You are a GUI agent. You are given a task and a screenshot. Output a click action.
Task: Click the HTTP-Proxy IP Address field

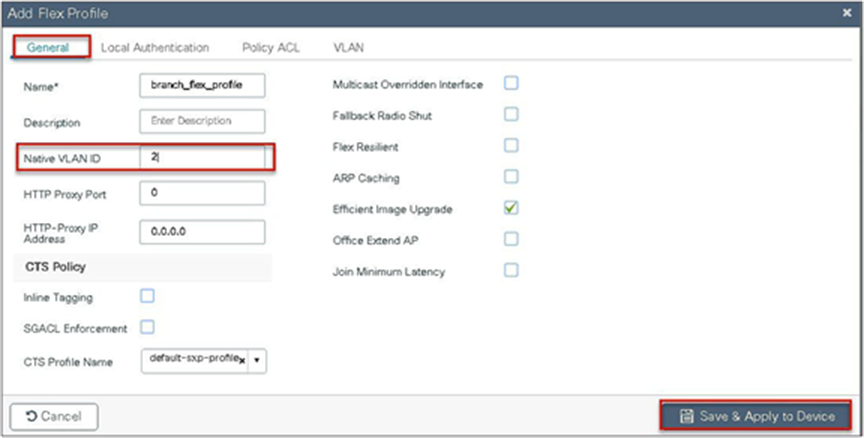pos(203,231)
